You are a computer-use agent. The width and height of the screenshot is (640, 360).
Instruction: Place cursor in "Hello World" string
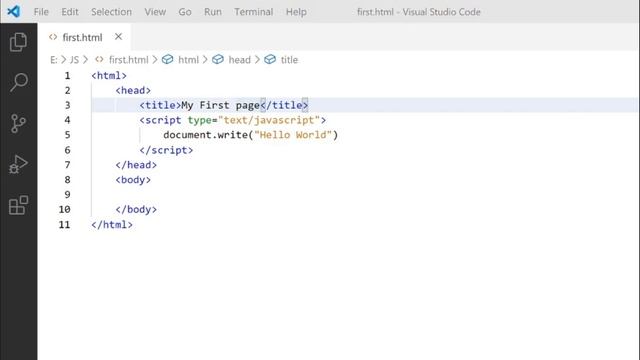293,135
